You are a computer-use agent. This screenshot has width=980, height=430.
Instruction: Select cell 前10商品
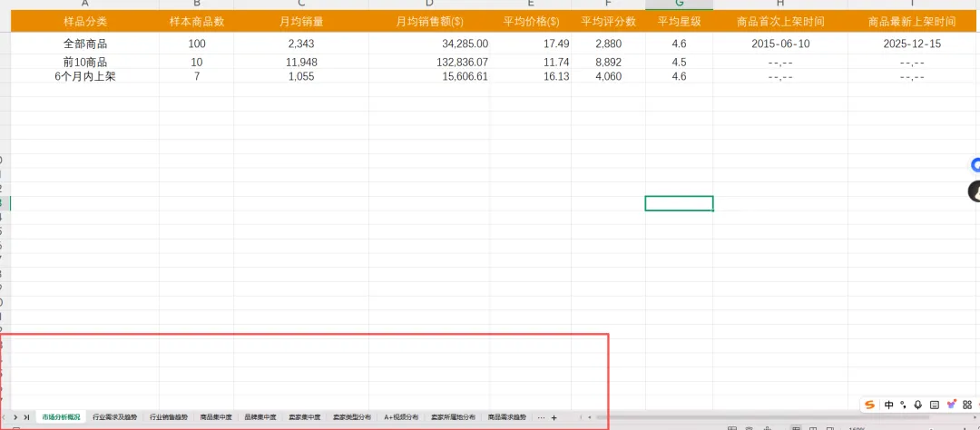tap(85, 62)
